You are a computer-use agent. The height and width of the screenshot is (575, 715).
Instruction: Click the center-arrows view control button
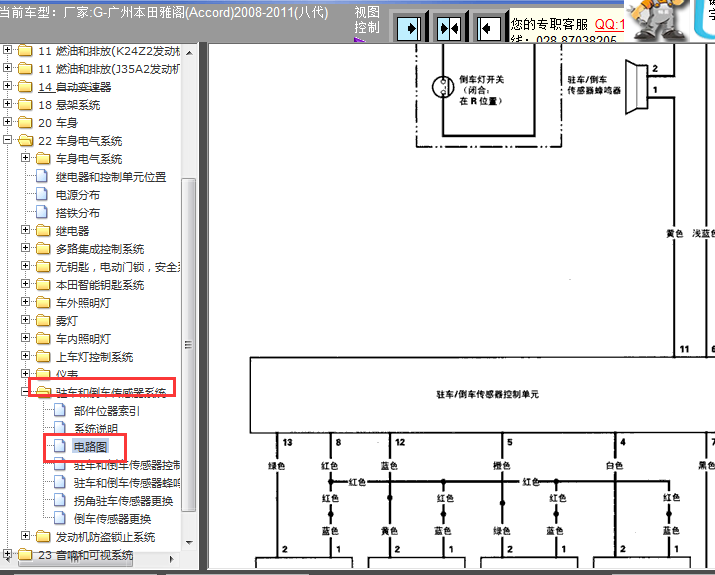pos(449,29)
